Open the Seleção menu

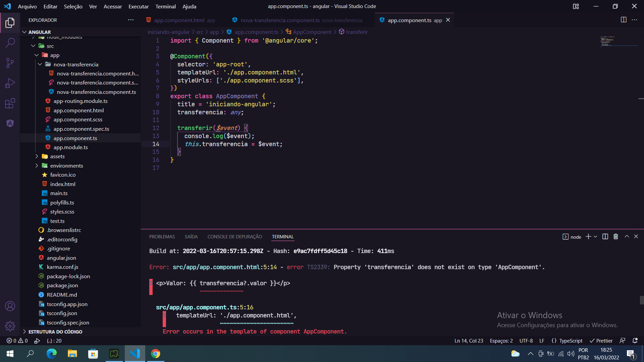(73, 6)
